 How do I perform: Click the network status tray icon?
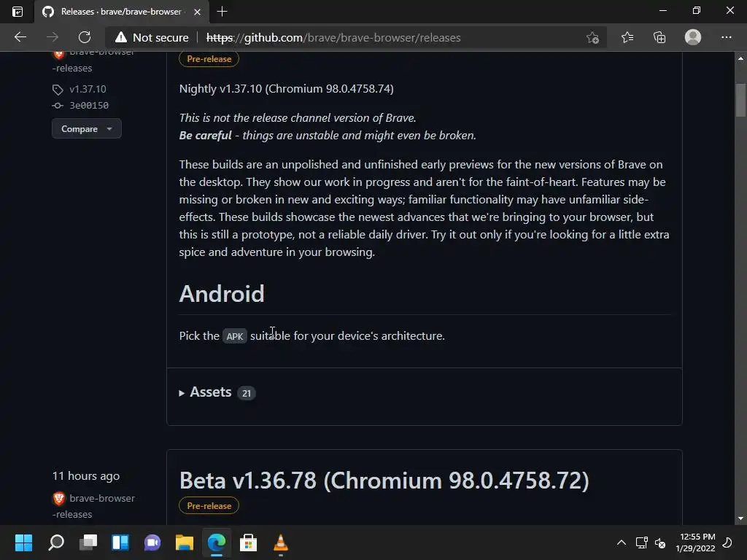point(642,542)
